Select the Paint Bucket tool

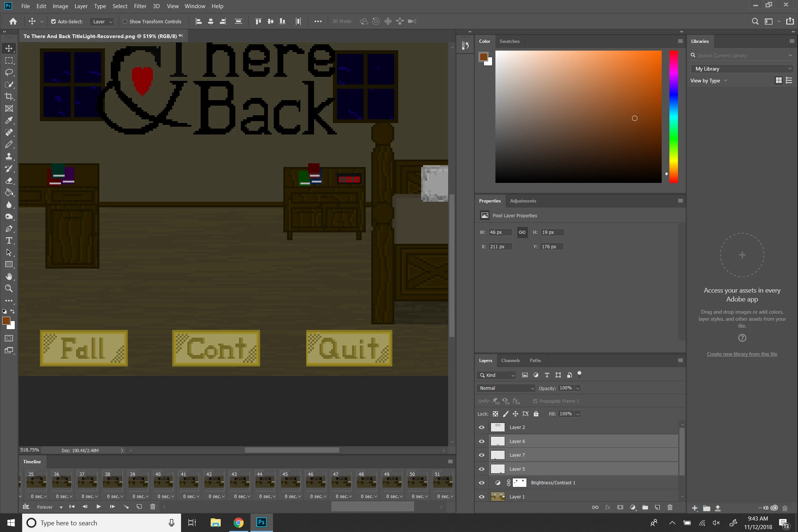point(9,193)
